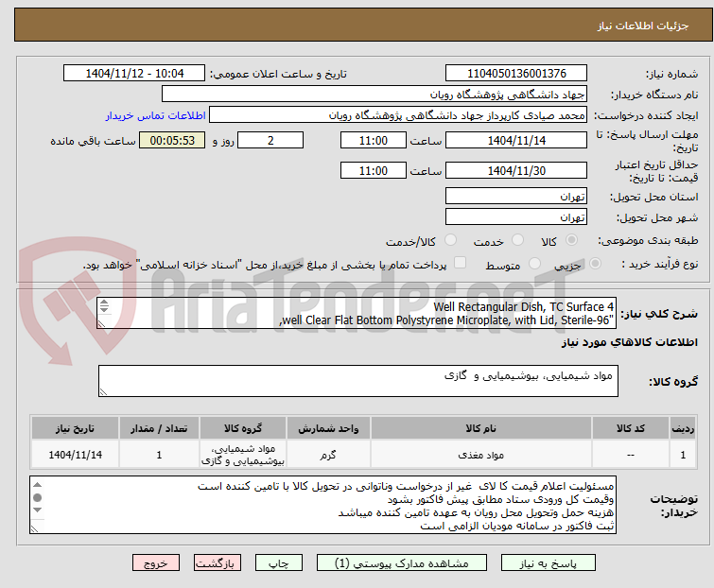Click the کد کالا column header

click(x=630, y=428)
